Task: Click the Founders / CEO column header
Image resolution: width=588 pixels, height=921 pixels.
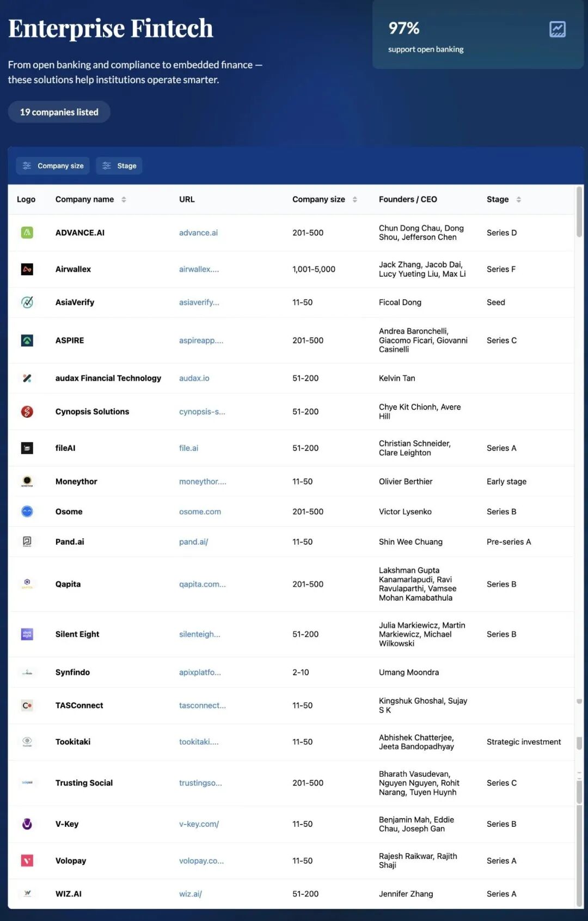Action: pos(408,199)
